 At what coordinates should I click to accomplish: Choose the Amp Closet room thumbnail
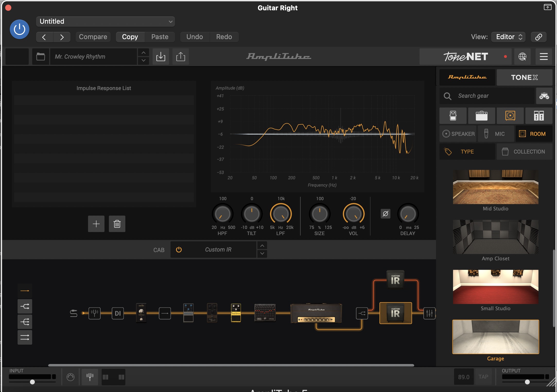[x=496, y=237]
